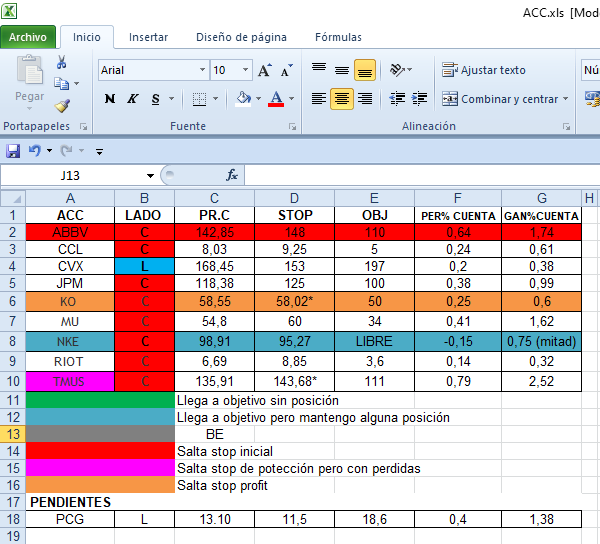Click the Pegar clipboard icon

[x=29, y=70]
